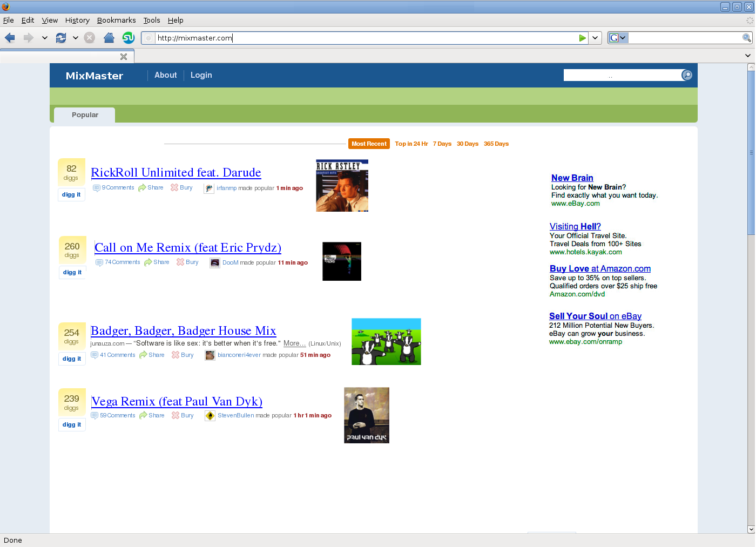The width and height of the screenshot is (756, 547).
Task: Open the back/forward history dropdown arrow
Action: [45, 38]
